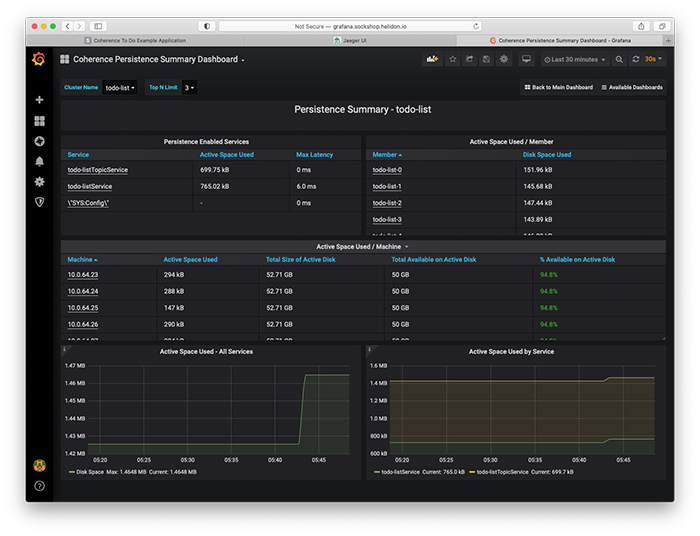Toggle todo-listService series in legend
The width and height of the screenshot is (700, 536).
coord(400,472)
